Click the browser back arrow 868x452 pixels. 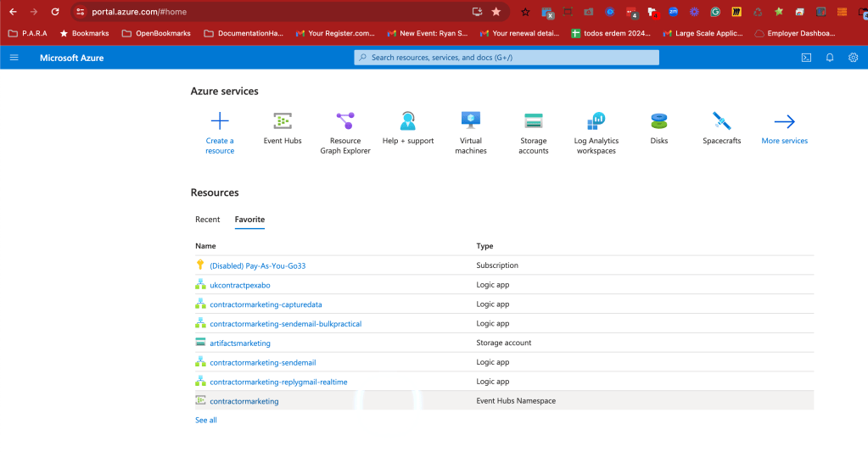[14, 12]
